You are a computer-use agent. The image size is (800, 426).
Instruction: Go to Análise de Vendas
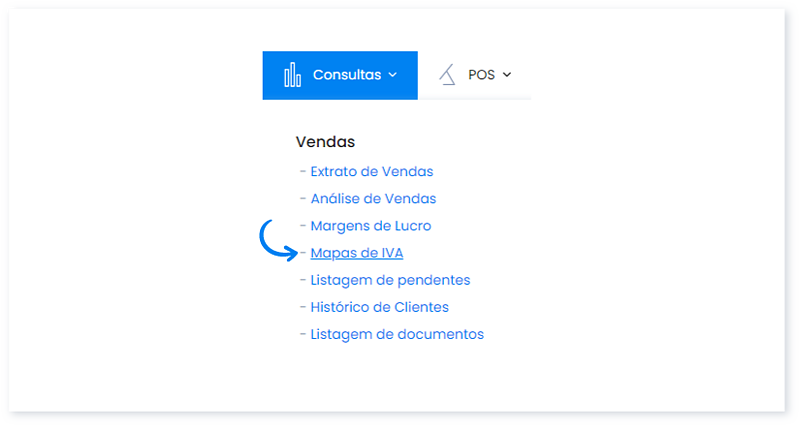(373, 199)
